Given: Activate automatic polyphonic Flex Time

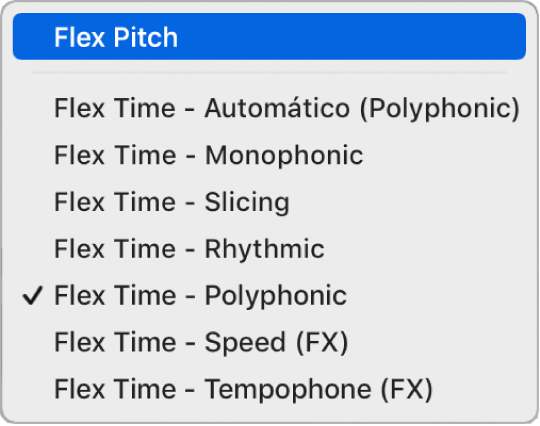Looking at the screenshot, I should pos(269,108).
